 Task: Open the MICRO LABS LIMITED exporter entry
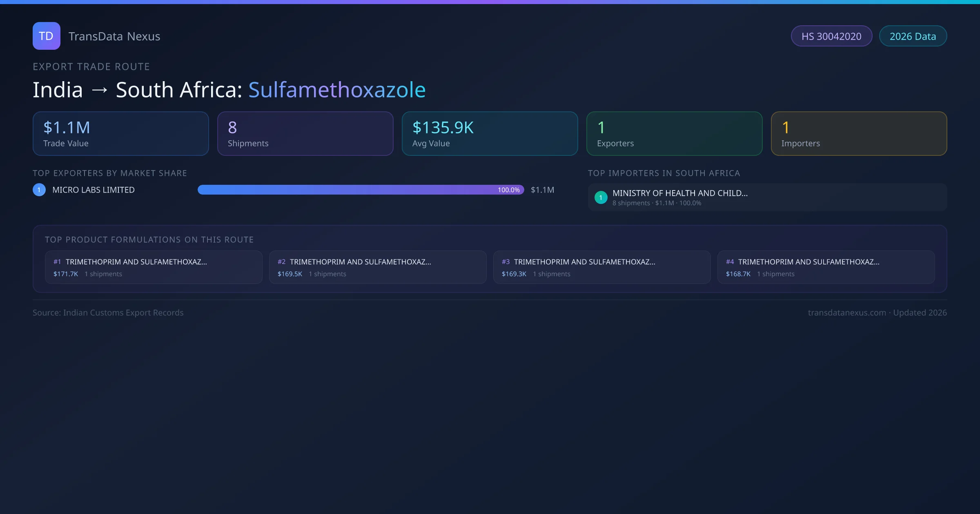(x=94, y=190)
